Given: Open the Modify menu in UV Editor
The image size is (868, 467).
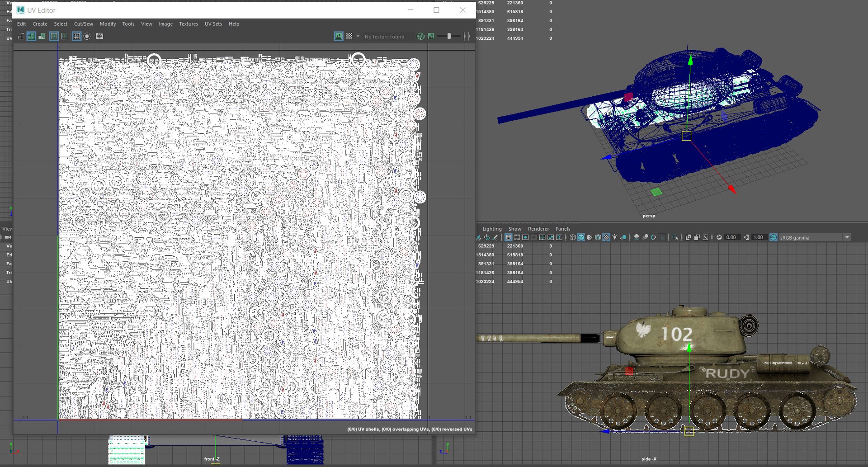Looking at the screenshot, I should [108, 24].
